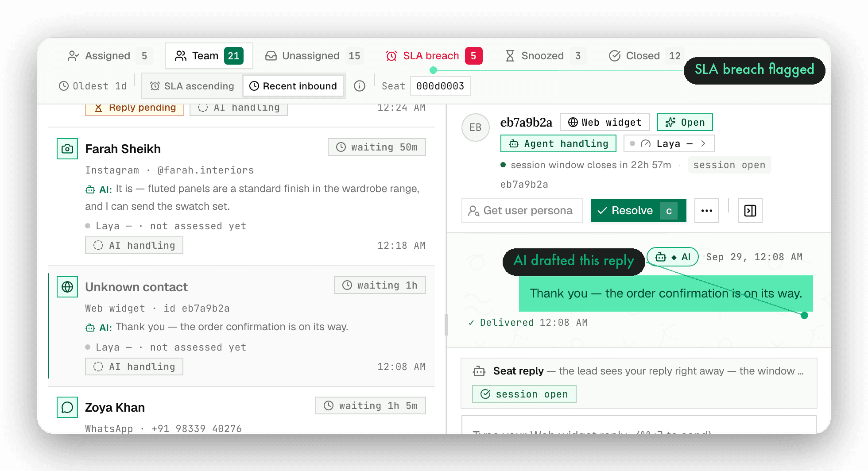Click Get user persona button
The image size is (868, 471).
click(522, 211)
